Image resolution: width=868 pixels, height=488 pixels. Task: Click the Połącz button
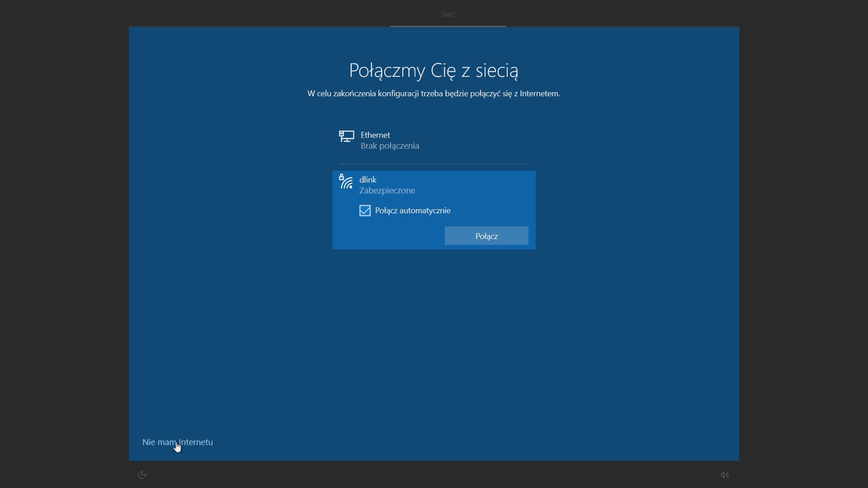[x=486, y=236]
